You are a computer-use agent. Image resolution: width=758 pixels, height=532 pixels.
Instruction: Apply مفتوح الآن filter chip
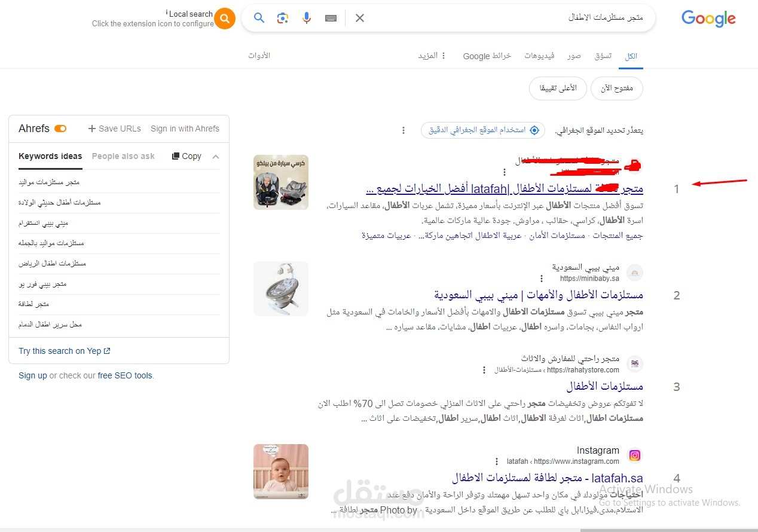point(616,88)
